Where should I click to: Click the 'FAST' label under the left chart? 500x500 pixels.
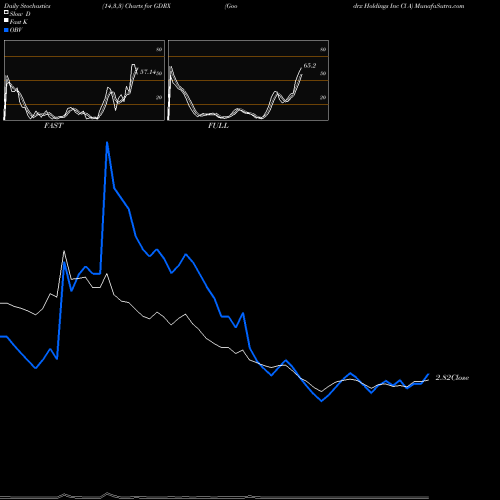(53, 126)
